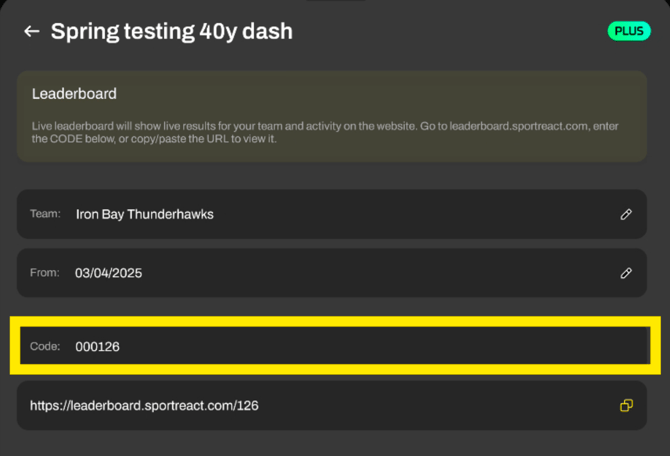The image size is (670, 456).
Task: Click the Spring testing 40y dash title
Action: (x=172, y=31)
